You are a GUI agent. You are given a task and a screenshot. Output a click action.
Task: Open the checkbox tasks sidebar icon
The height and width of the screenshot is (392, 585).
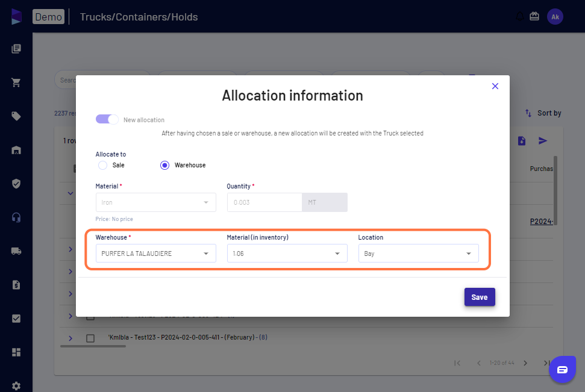click(x=16, y=319)
